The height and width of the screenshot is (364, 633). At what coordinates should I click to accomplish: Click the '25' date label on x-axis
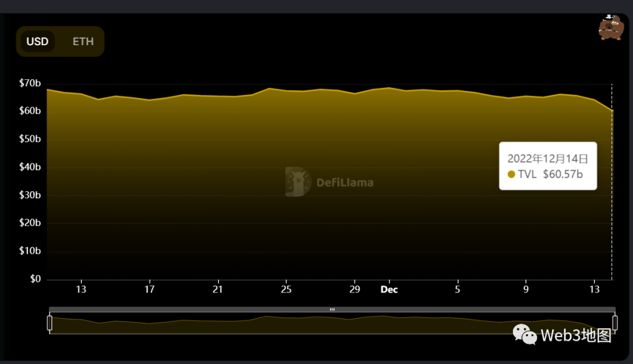(286, 290)
